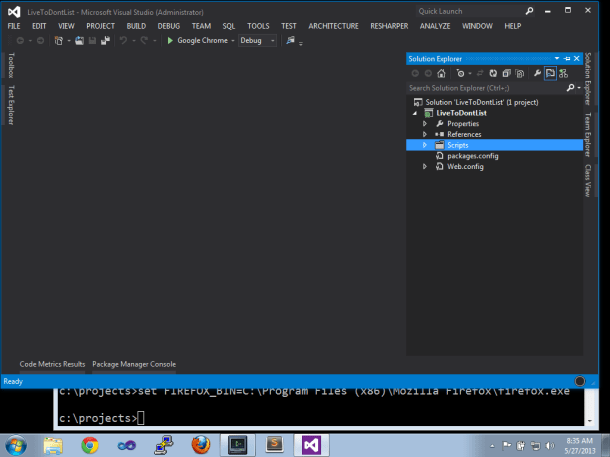Open the Debug configuration dropdown

273,40
